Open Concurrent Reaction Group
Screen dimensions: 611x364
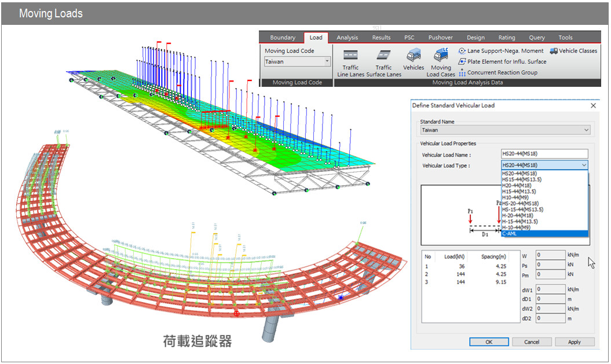coord(497,72)
